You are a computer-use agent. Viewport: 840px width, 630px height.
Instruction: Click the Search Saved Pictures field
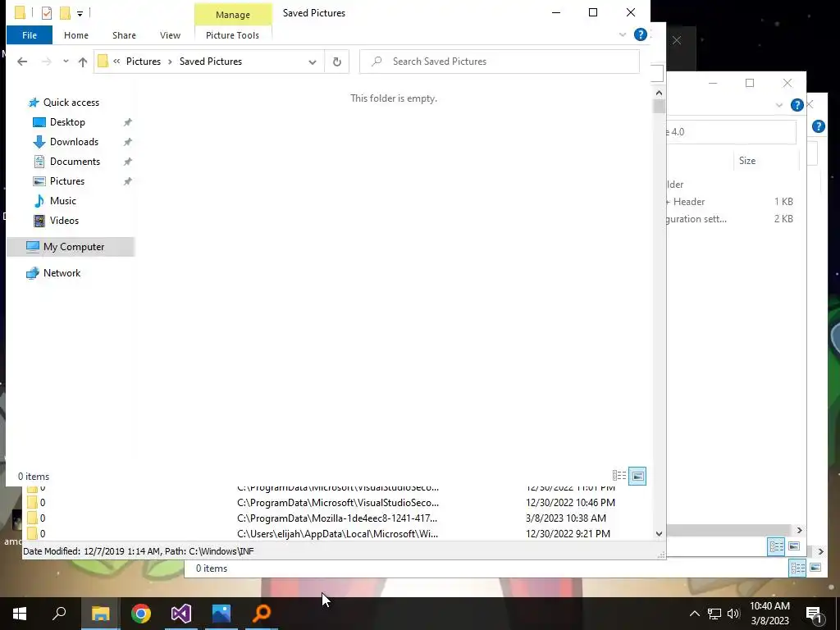pos(500,62)
